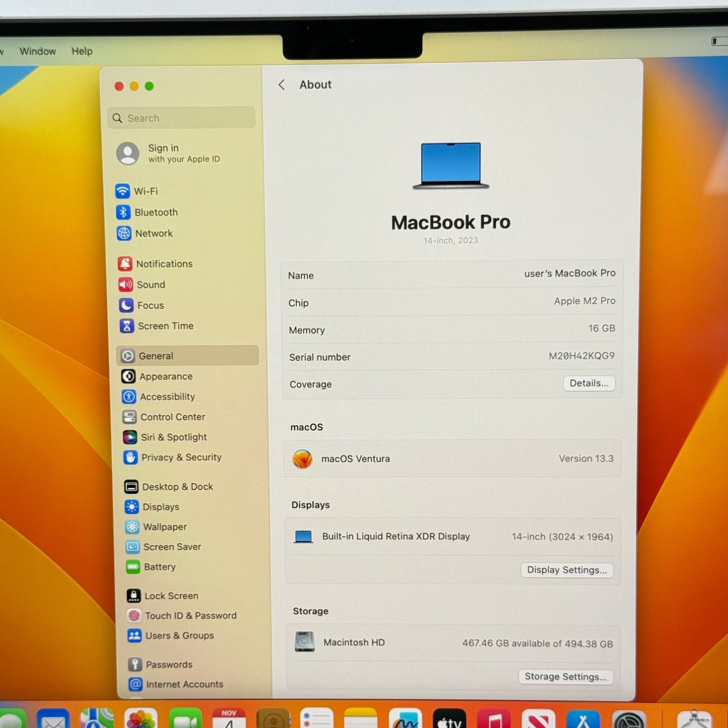
Task: Open Display Settings... button
Action: pos(566,570)
